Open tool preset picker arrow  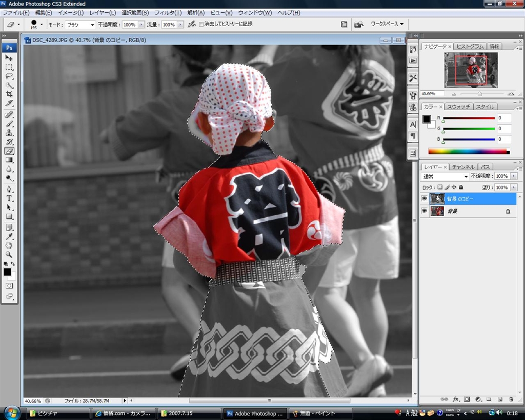(19, 25)
